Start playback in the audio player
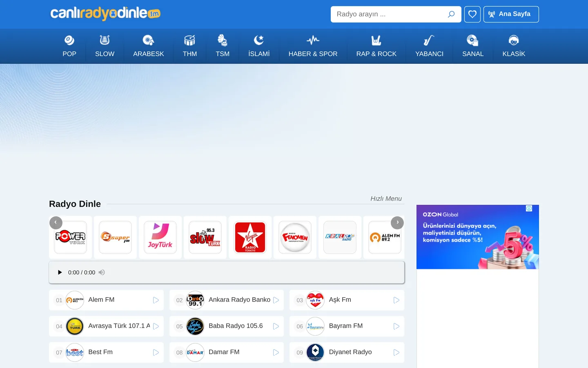 coord(60,272)
